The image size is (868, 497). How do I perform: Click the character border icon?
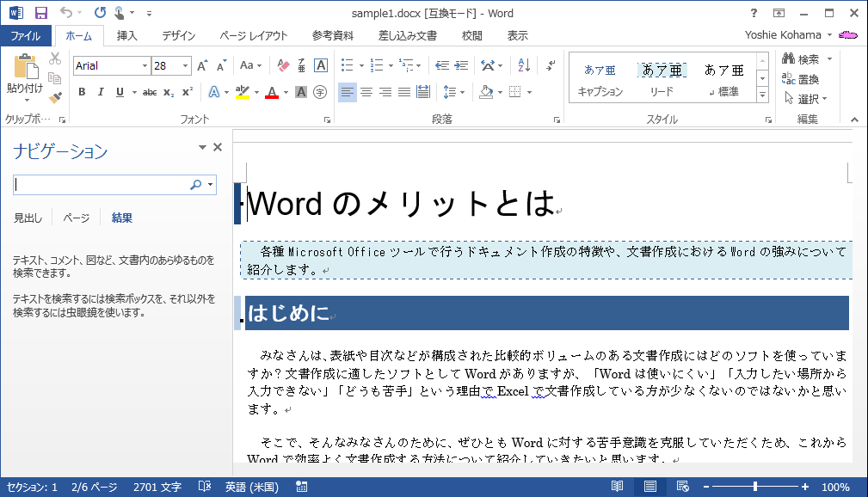tap(321, 66)
